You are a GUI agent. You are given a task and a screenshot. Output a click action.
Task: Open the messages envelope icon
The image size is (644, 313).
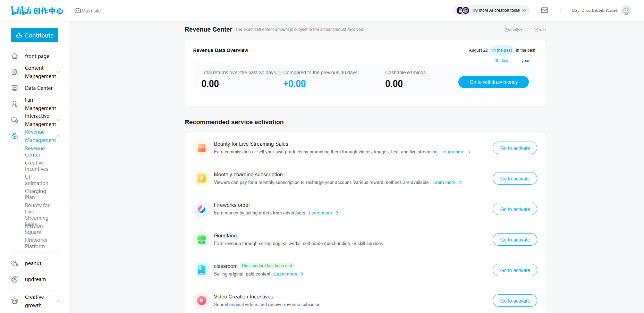point(544,10)
